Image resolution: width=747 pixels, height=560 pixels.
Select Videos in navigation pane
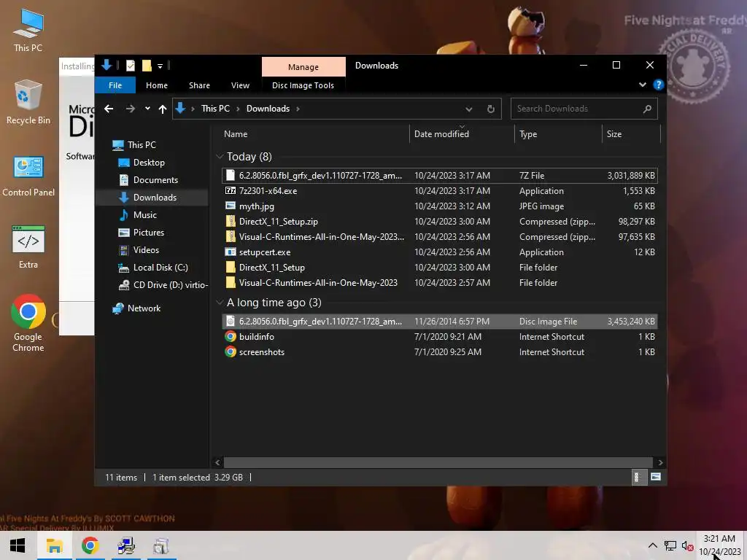146,250
